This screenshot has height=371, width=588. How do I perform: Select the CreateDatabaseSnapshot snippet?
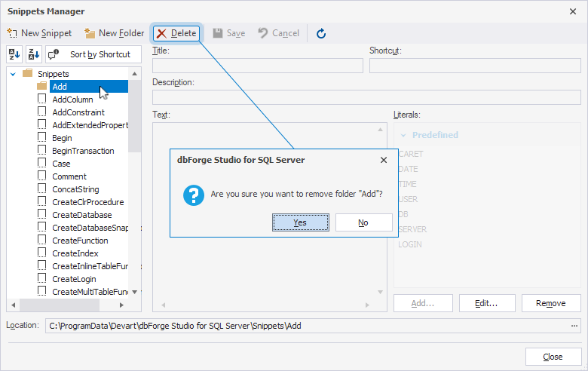click(90, 228)
